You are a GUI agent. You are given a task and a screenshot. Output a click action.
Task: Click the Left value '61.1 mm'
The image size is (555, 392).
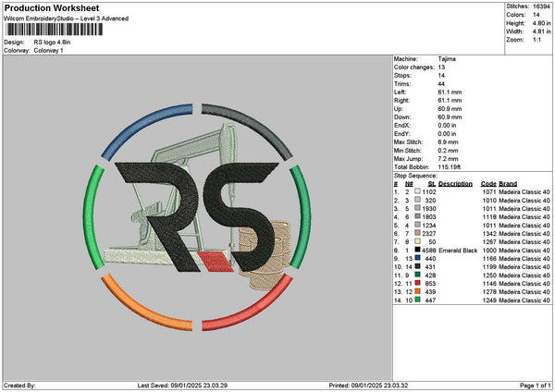coord(450,92)
